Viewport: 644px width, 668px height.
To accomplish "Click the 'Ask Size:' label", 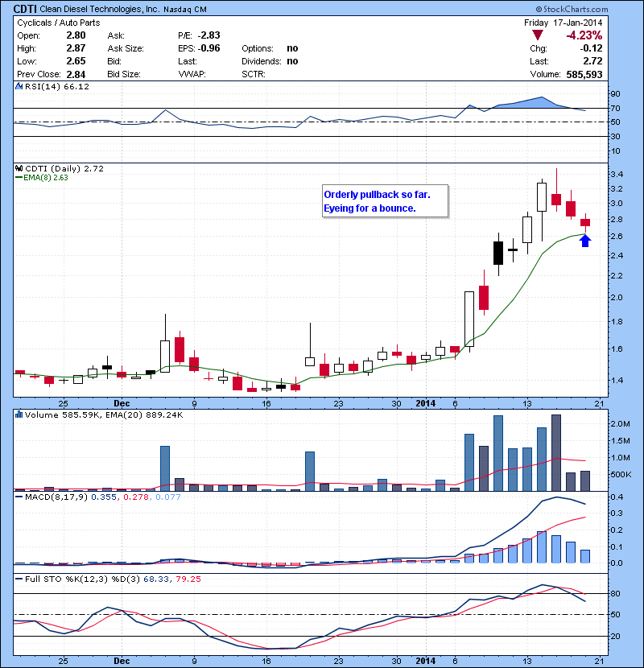I will (x=126, y=48).
